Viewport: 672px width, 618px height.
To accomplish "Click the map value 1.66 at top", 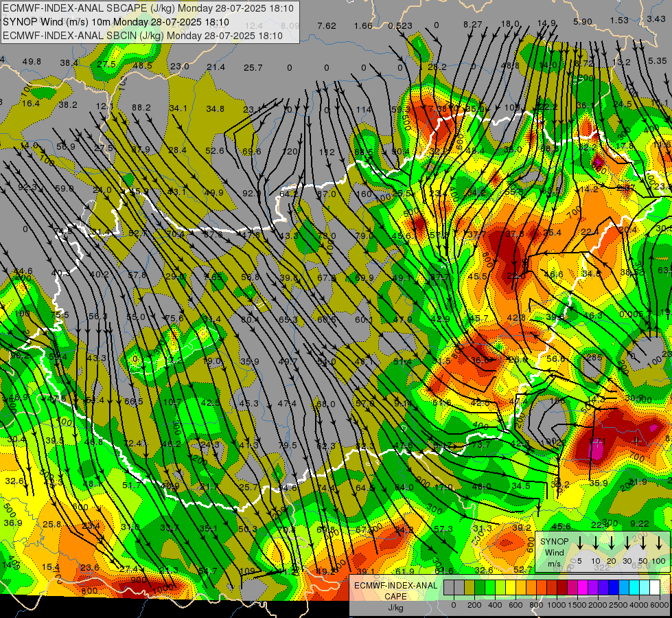I will pyautogui.click(x=363, y=25).
